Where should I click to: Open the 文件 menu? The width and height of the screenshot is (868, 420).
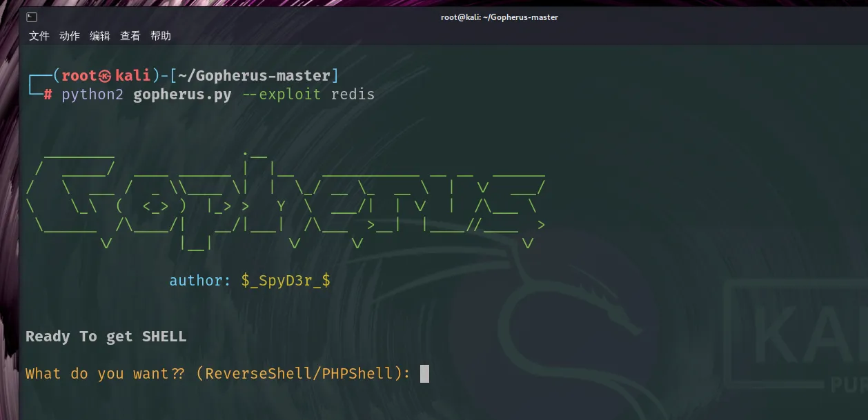click(39, 36)
